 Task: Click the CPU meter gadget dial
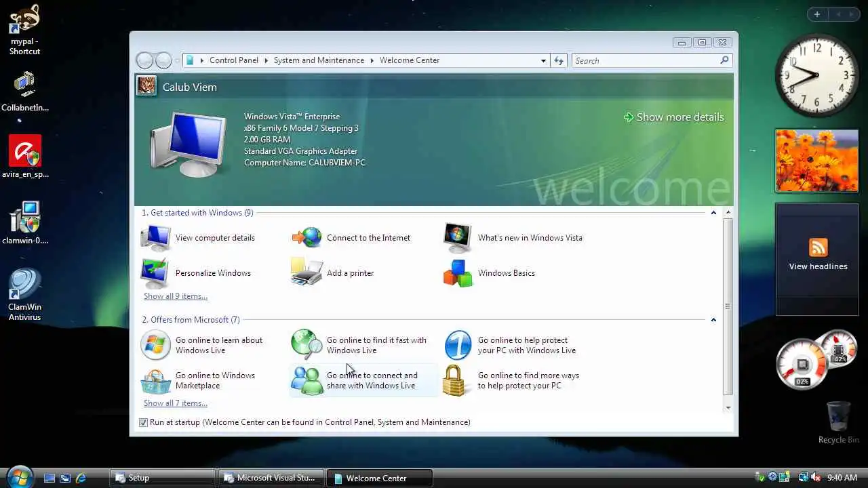pyautogui.click(x=802, y=365)
